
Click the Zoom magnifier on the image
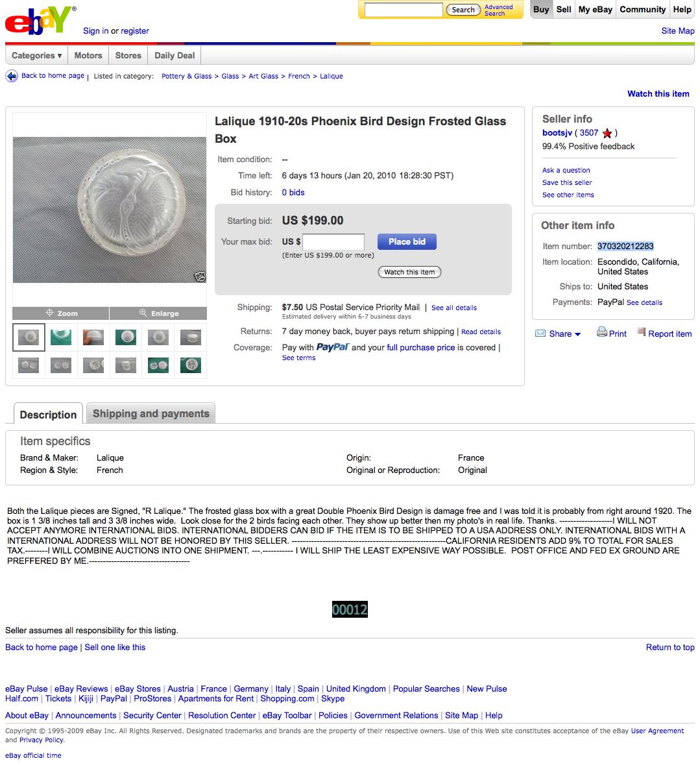point(60,313)
